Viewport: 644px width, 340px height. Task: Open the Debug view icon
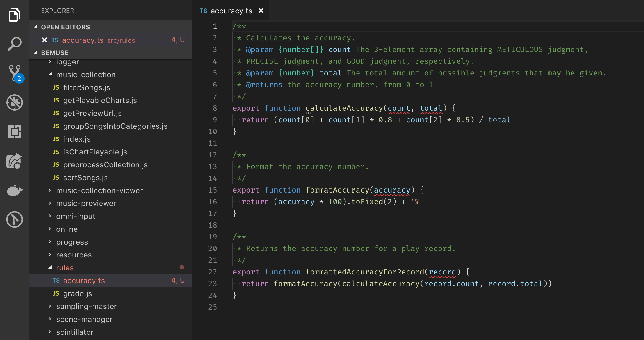pyautogui.click(x=14, y=102)
